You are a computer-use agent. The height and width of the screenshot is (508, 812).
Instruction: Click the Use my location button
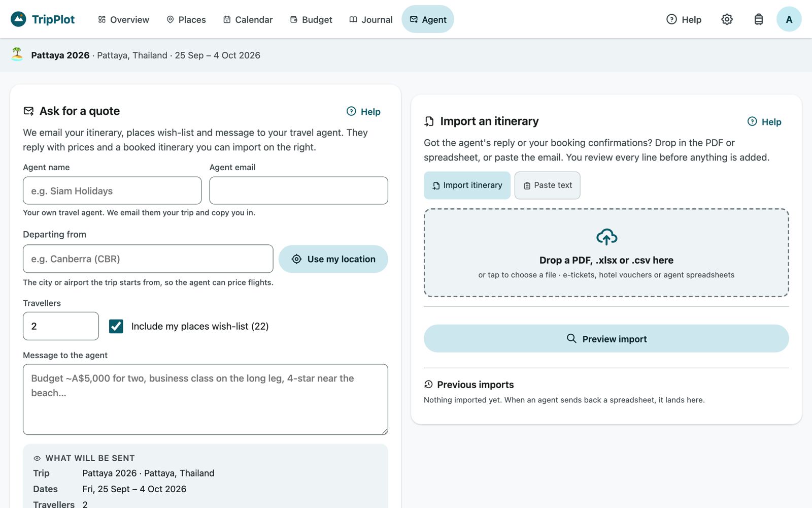click(x=333, y=259)
